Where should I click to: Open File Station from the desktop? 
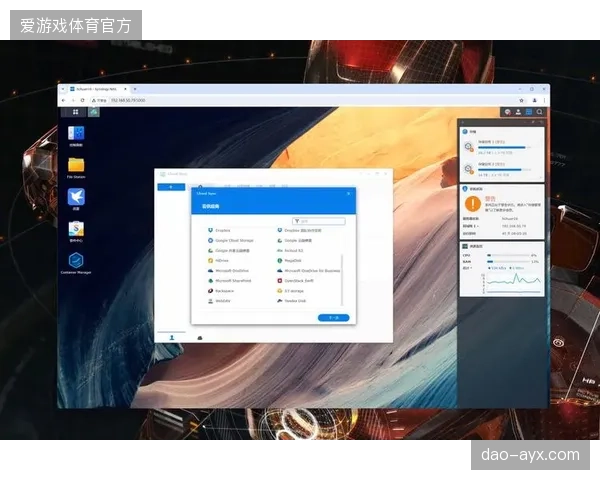pos(76,168)
